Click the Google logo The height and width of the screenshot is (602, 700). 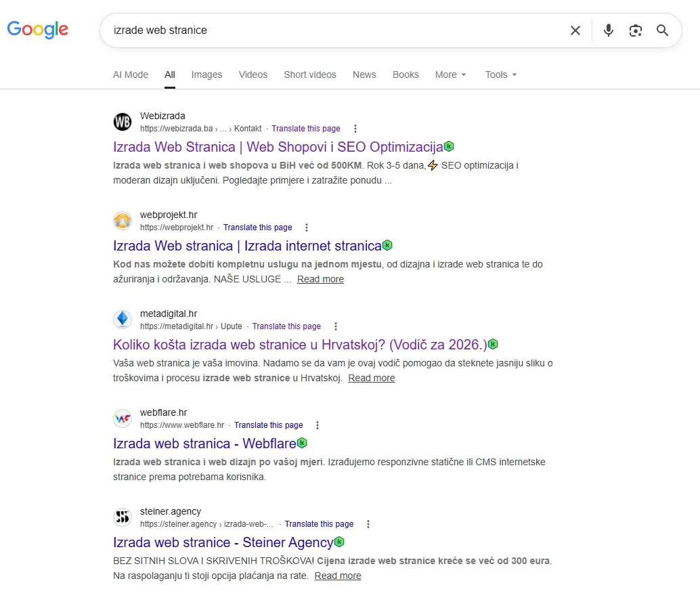point(38,30)
